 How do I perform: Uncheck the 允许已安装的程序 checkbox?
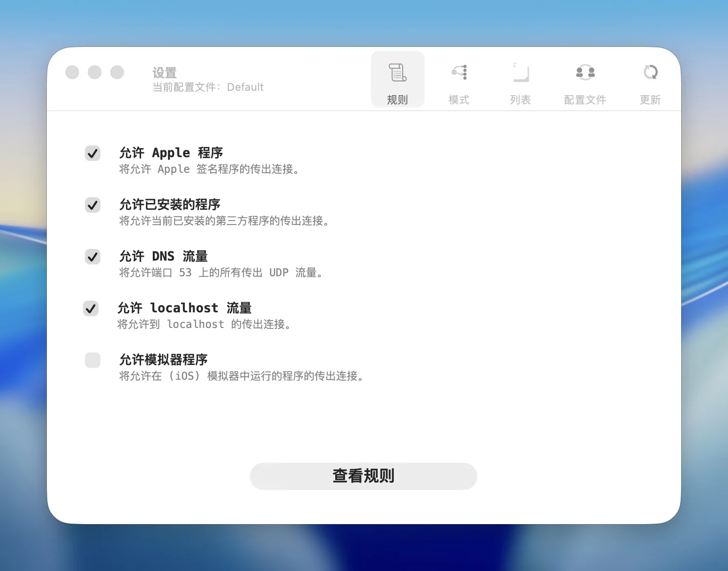[93, 205]
